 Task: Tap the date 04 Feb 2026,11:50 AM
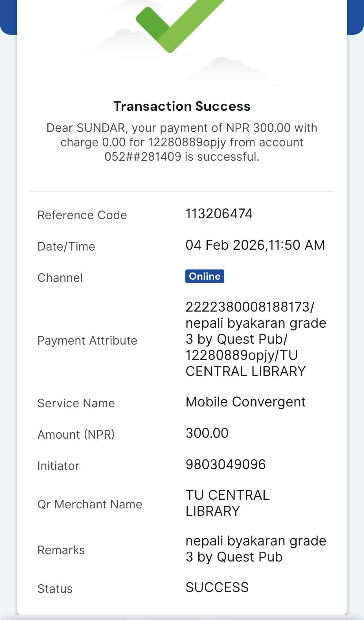[x=255, y=245]
